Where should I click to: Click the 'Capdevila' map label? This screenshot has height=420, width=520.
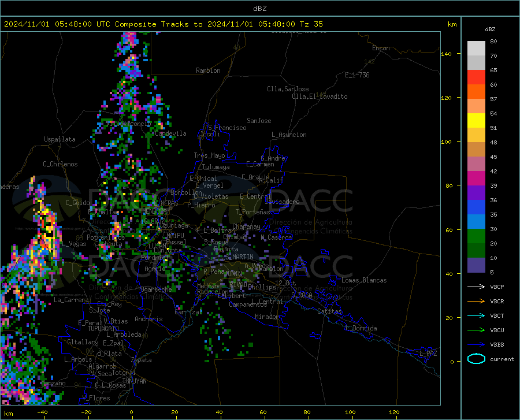tap(170, 133)
